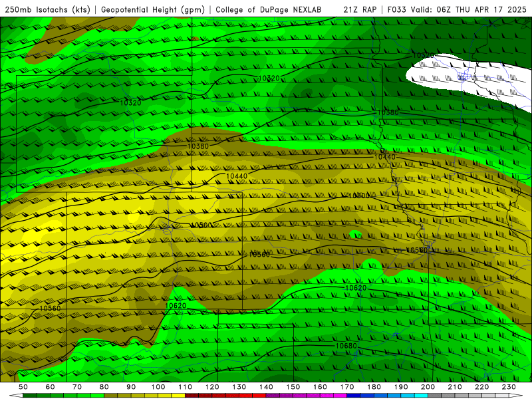Select the "21Z RAP" model run label
The height and width of the screenshot is (399, 532).
360,10
